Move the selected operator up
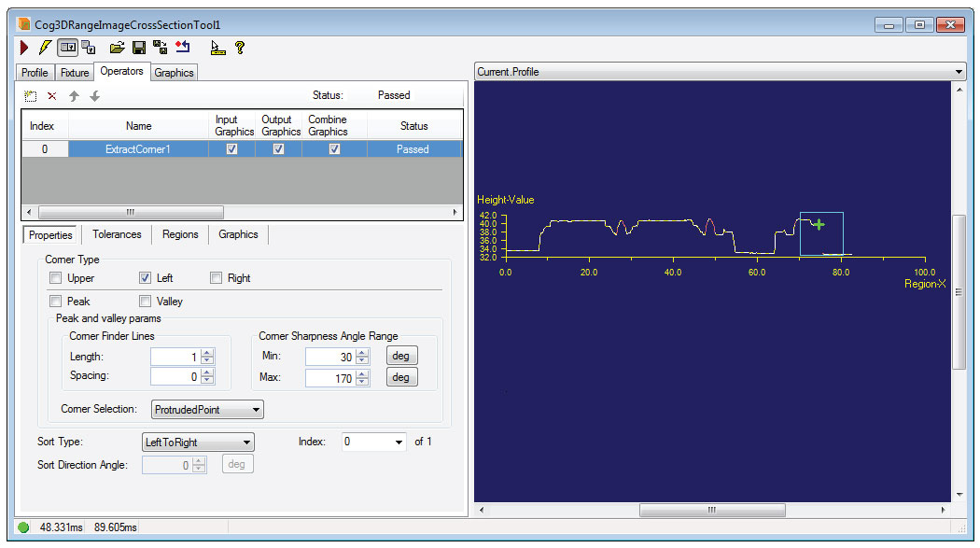980x548 pixels. point(74,96)
